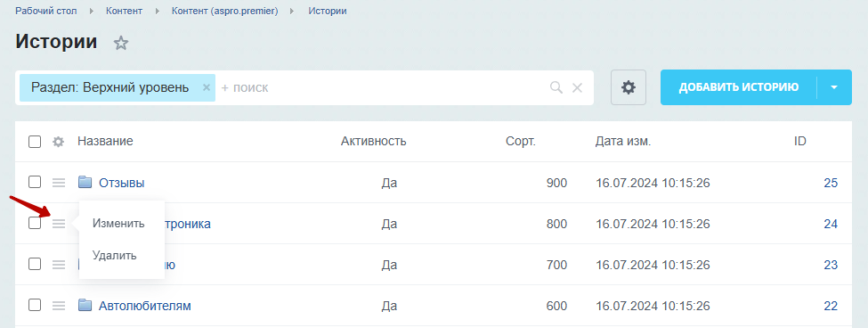
Task: Clear search with the X icon
Action: point(577,87)
